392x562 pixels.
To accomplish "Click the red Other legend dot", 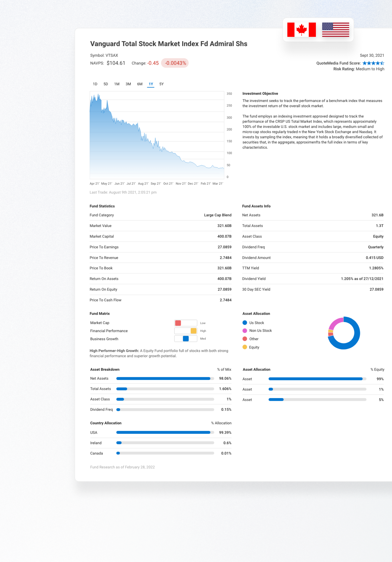I will [x=245, y=339].
